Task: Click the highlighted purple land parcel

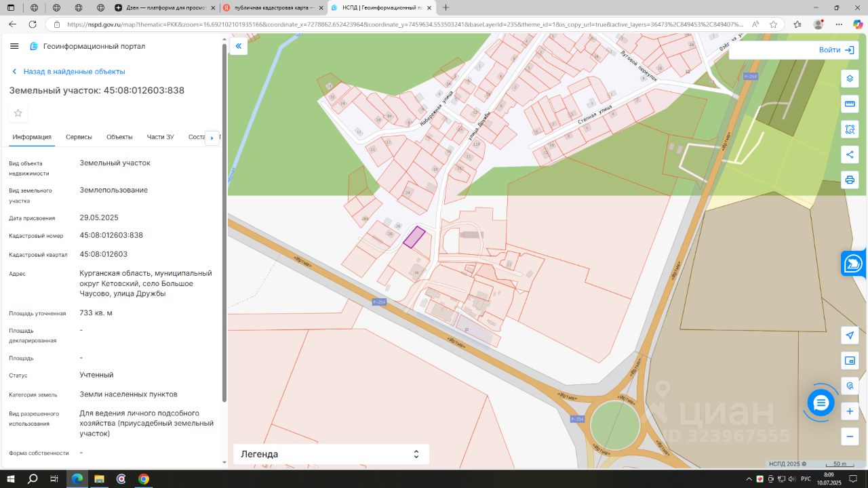Action: point(414,237)
